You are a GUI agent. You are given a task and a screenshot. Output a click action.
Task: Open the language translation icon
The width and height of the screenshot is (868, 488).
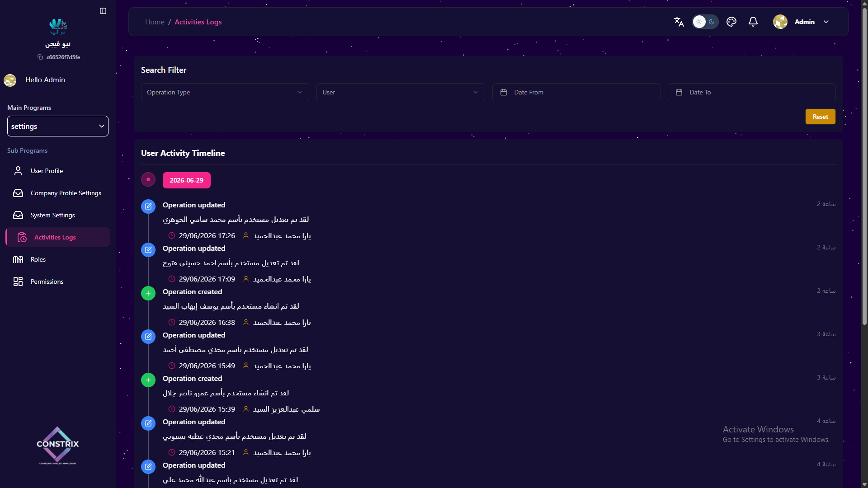coord(679,22)
